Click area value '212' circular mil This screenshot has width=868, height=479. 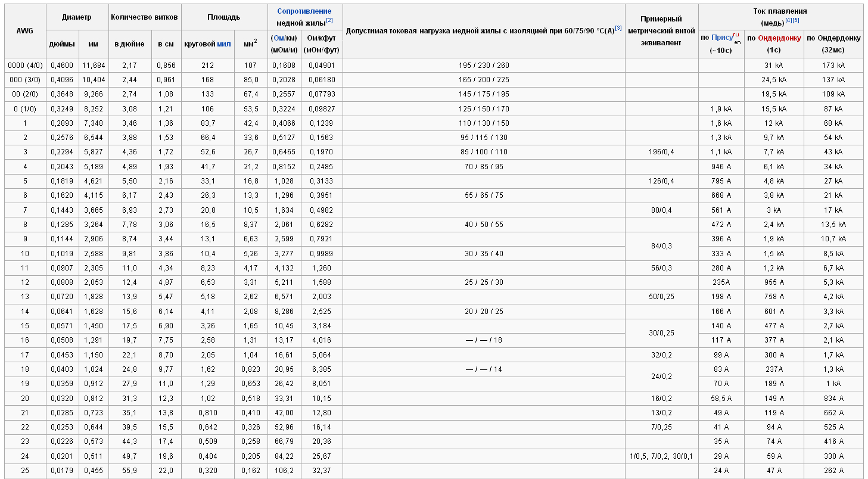click(x=207, y=66)
